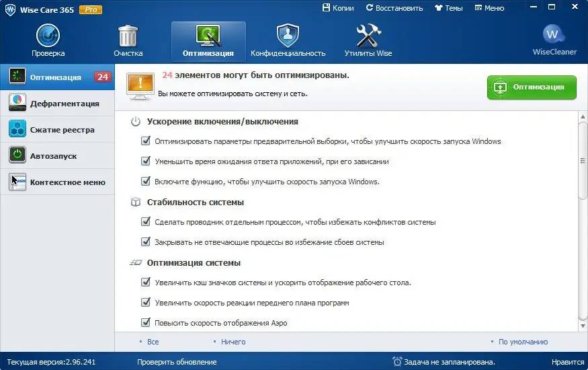Click the Меню list icon
This screenshot has width=588, height=370.
pyautogui.click(x=478, y=8)
